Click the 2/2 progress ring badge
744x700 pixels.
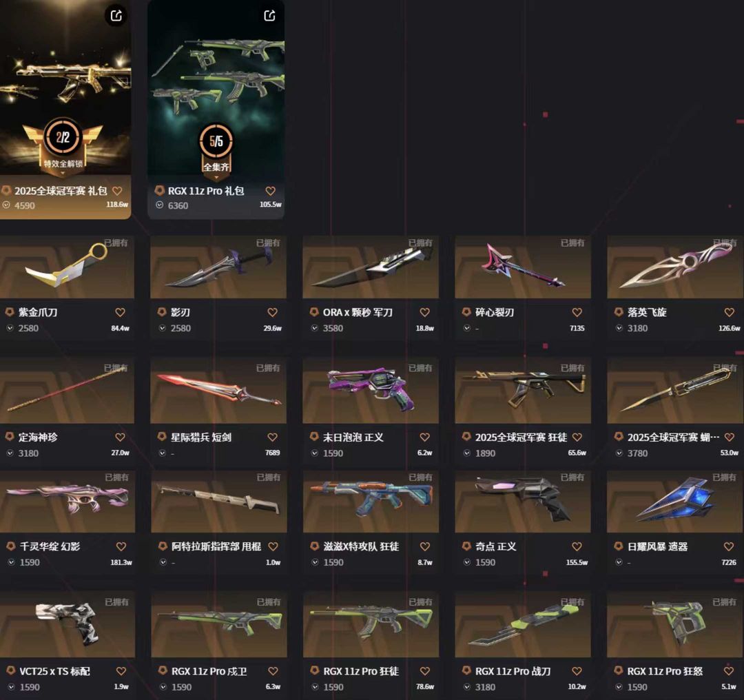(63, 138)
